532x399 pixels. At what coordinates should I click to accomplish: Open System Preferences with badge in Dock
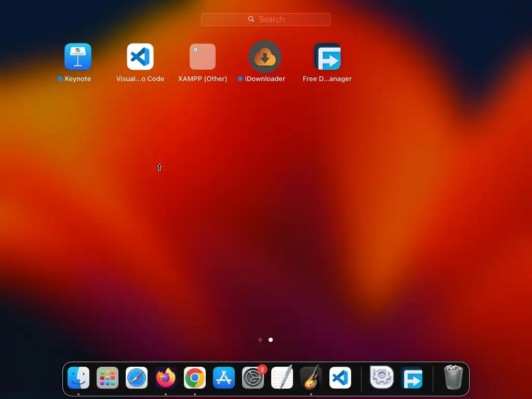(x=253, y=378)
